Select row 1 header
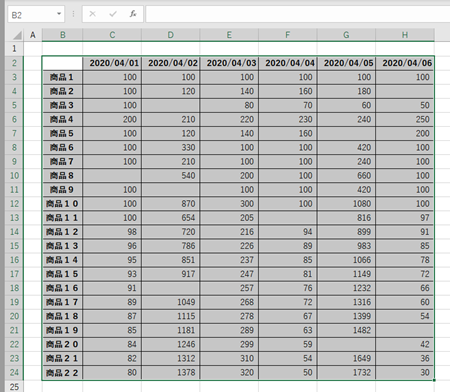Viewport: 450px width, 392px height. (14, 49)
